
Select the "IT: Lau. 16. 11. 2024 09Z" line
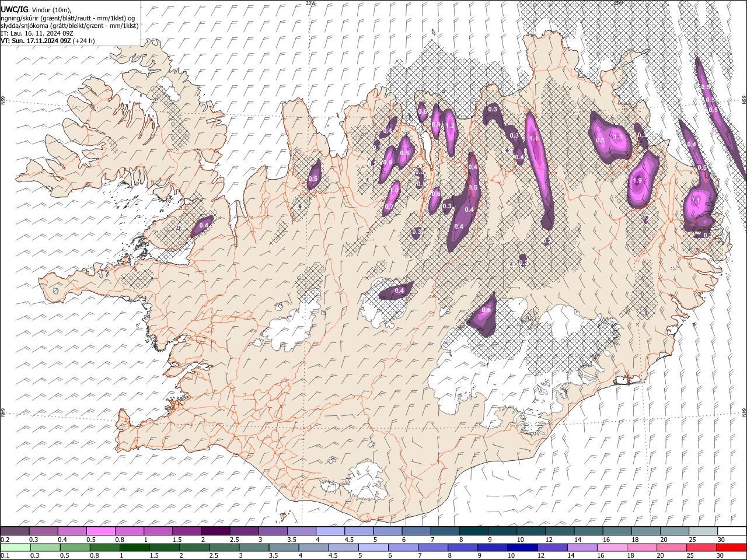click(37, 33)
